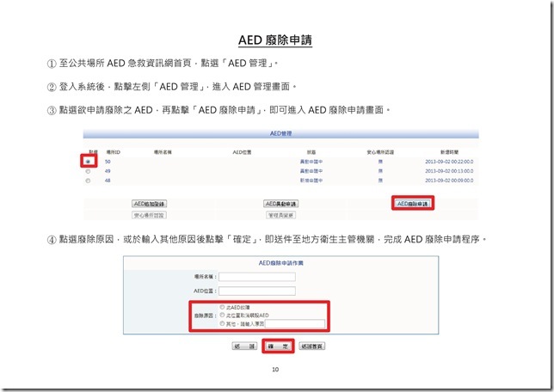Screen dimensions: 554x392
Task: Click the 安心場所認證 value 無 in row 48
Action: pyautogui.click(x=380, y=181)
